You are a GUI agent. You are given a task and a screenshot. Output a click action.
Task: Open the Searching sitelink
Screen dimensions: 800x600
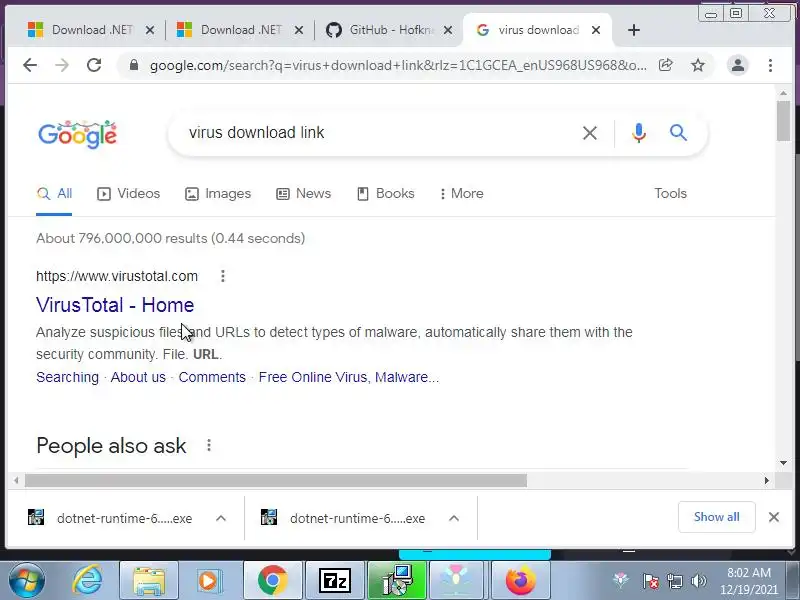click(x=67, y=377)
